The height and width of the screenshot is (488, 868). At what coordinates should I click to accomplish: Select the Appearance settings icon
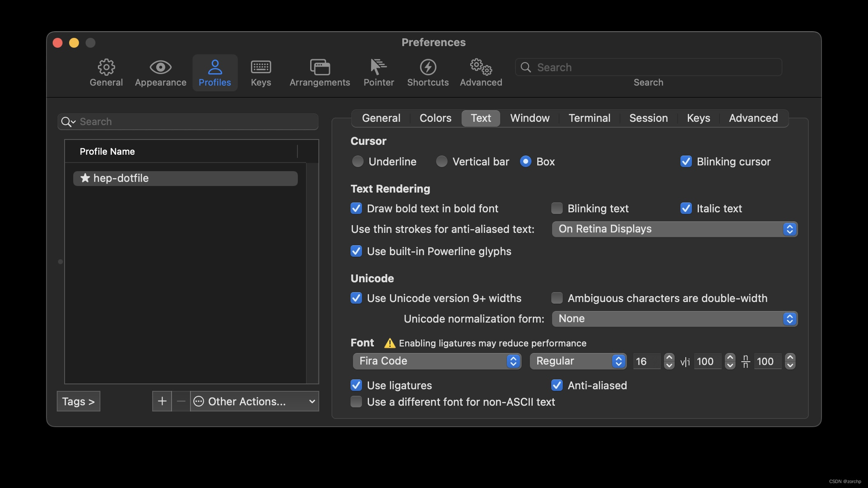pyautogui.click(x=160, y=72)
